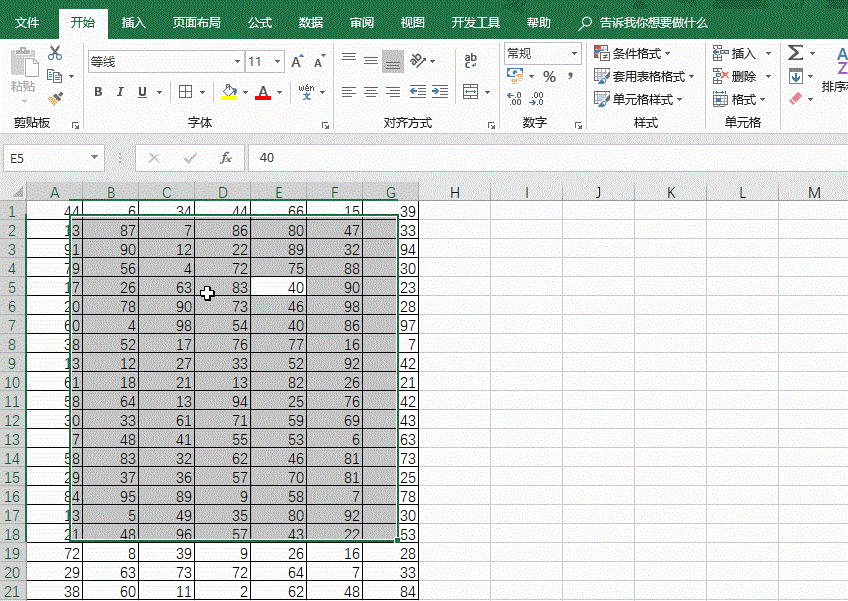Viewport: 848px width, 601px height.
Task: Click the Merge and Center icon
Action: 471,92
